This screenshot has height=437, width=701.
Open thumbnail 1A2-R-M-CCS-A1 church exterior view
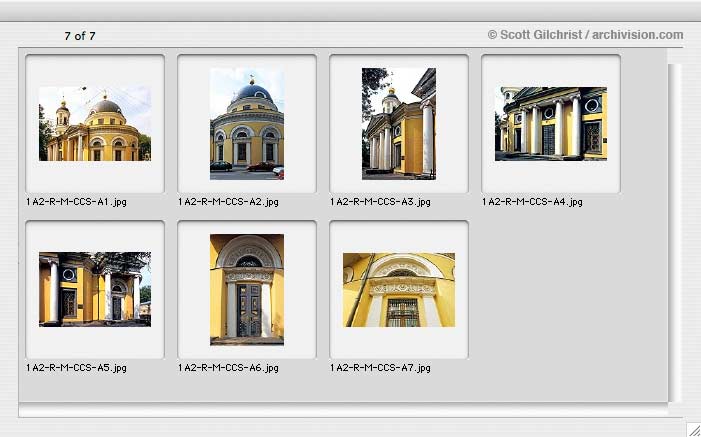(95, 124)
